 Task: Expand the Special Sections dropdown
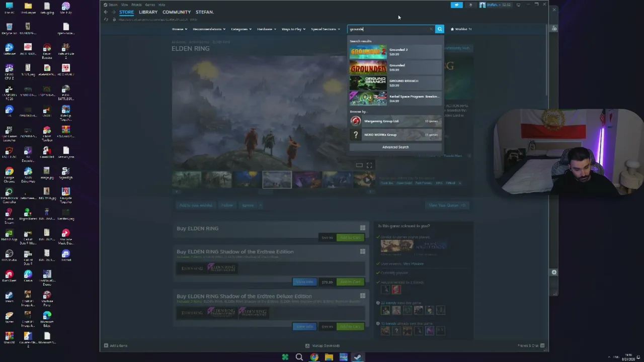326,29
